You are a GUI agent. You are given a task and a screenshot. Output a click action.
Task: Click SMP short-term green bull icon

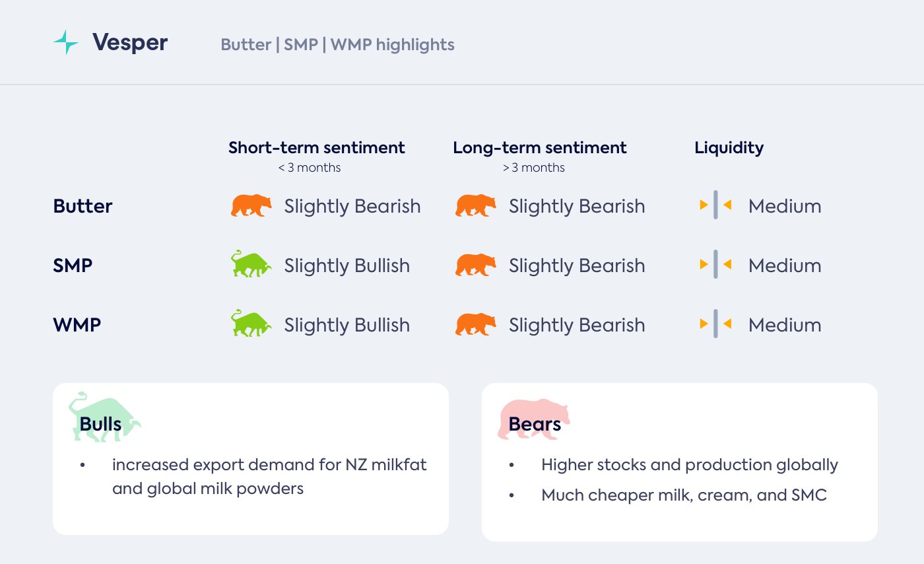pyautogui.click(x=251, y=264)
